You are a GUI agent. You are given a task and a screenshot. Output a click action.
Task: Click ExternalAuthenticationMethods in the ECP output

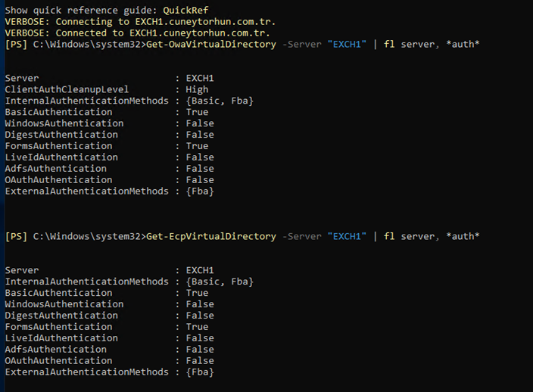click(x=86, y=372)
